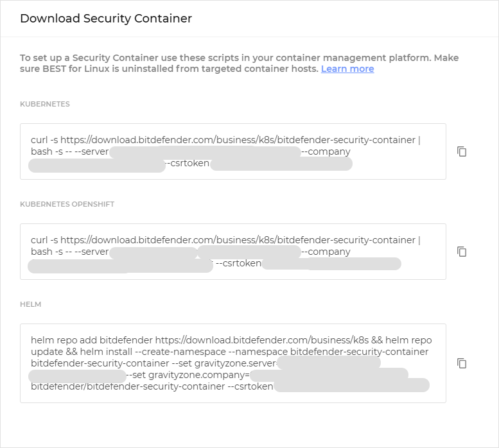
Task: Click the --company flag in the OpenShift script
Action: pos(326,252)
